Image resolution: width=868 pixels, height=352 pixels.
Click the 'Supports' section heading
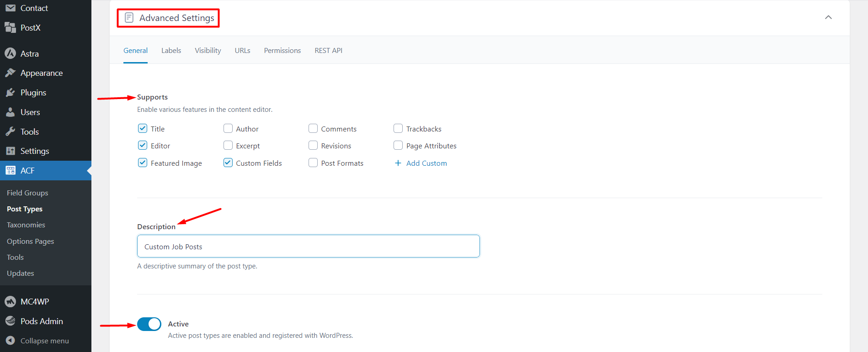[152, 97]
